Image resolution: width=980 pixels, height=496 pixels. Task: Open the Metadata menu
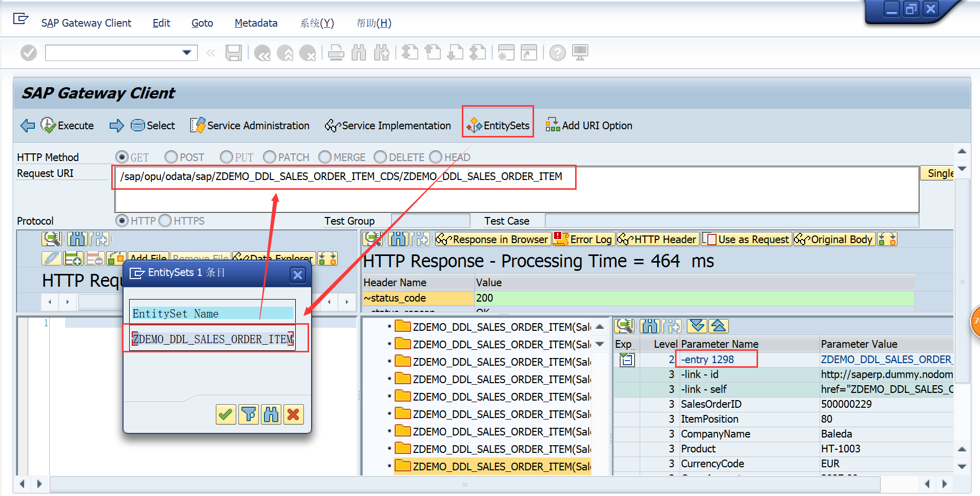tap(256, 23)
